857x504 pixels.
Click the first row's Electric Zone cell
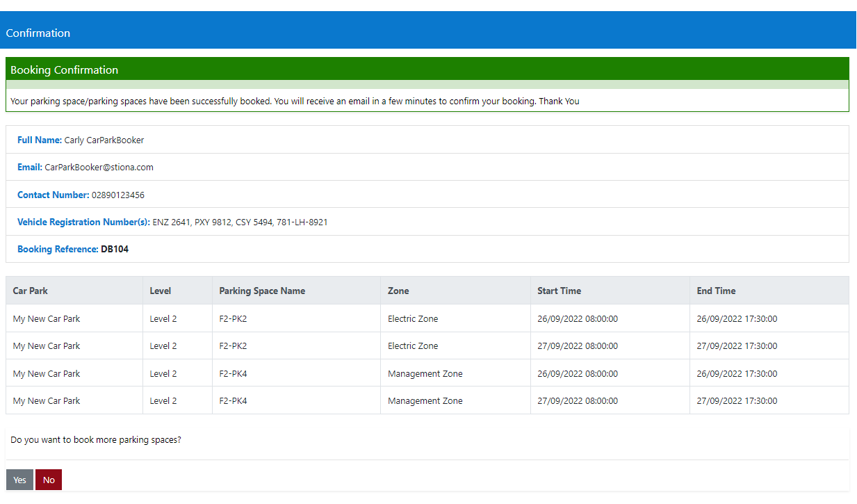[413, 318]
